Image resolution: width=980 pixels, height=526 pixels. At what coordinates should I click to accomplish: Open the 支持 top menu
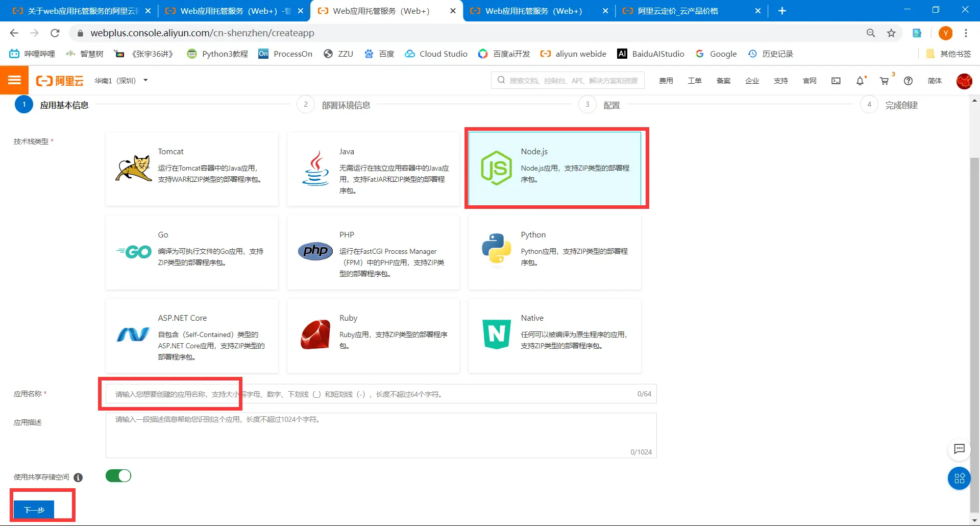[x=780, y=81]
